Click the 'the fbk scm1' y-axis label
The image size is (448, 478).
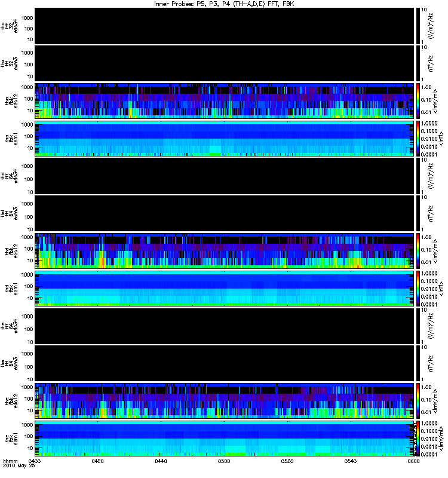pos(11,439)
